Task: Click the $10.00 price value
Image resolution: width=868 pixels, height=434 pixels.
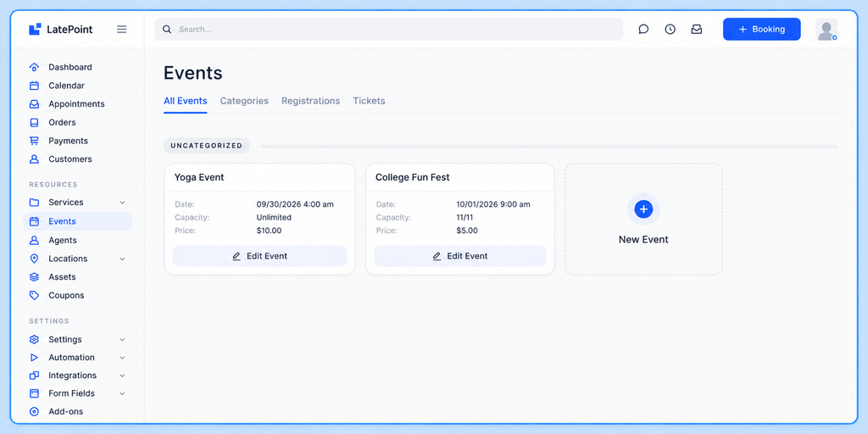Action: [x=269, y=231]
